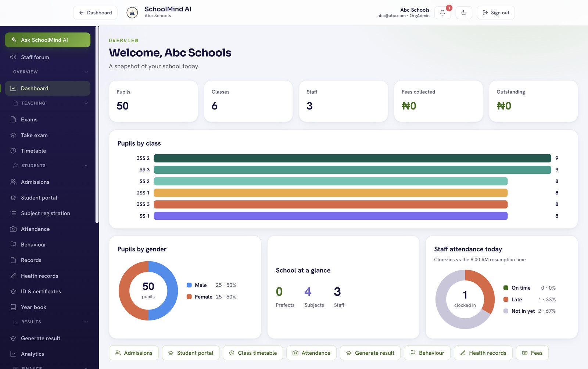Click the Subjects count 4

click(x=308, y=292)
